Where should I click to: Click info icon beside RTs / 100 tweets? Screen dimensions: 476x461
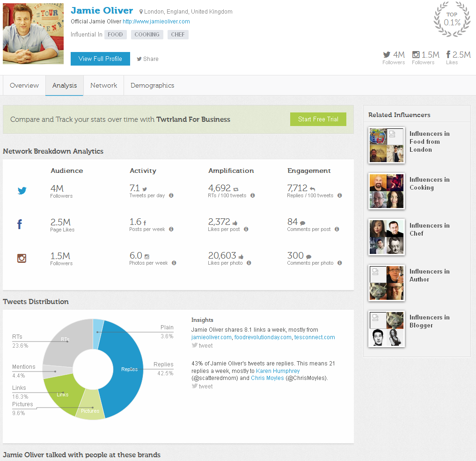pyautogui.click(x=252, y=196)
